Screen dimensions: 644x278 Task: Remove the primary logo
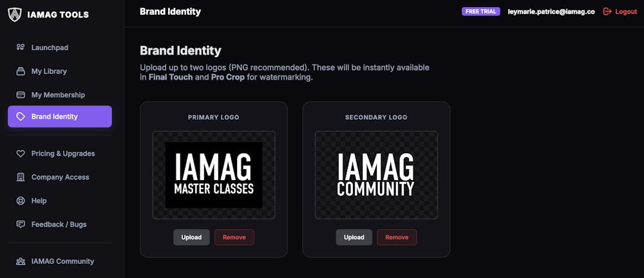pyautogui.click(x=234, y=237)
